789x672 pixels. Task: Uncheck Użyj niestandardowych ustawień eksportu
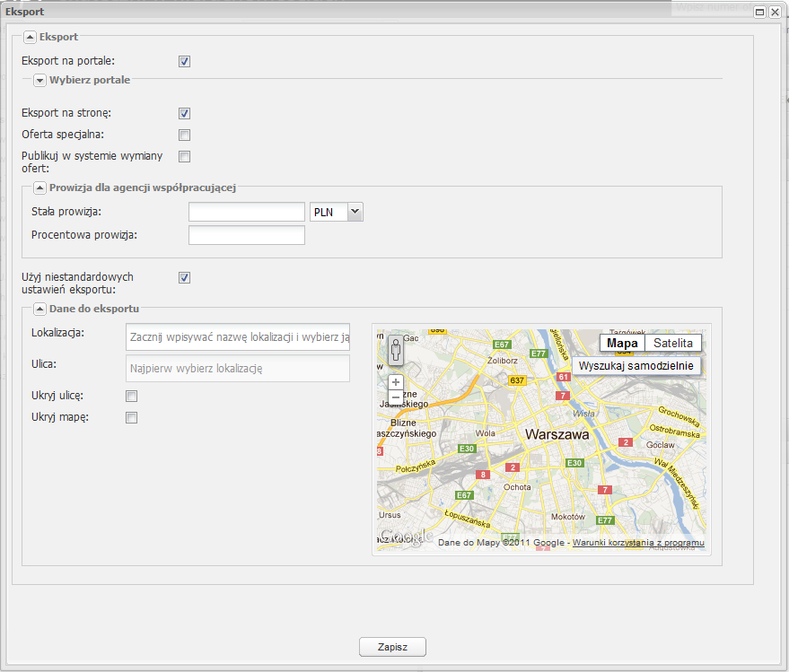[x=184, y=277]
